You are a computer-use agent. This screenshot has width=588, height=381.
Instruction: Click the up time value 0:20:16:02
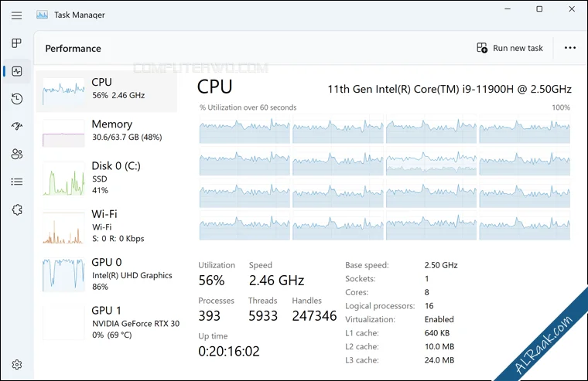pos(229,351)
